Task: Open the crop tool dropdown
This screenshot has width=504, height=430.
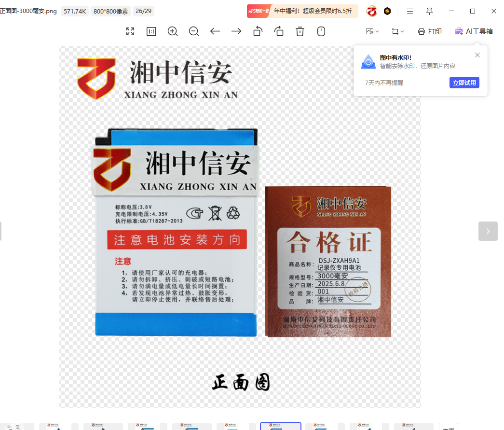Action: click(398, 31)
